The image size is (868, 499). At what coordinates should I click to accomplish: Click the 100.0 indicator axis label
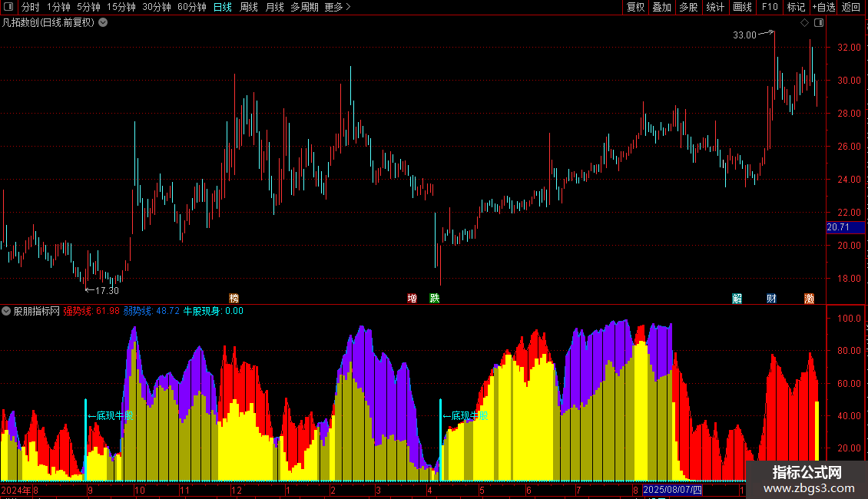pos(849,318)
